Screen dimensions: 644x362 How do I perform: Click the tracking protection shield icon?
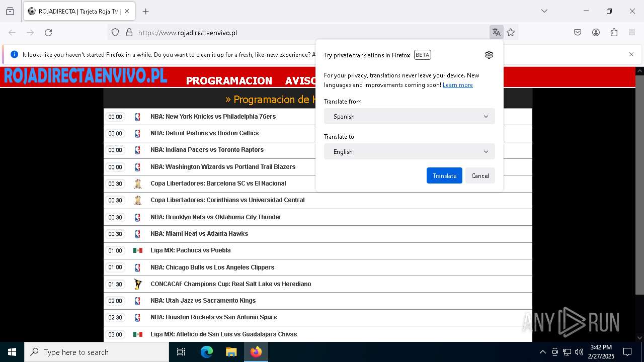coord(115,33)
